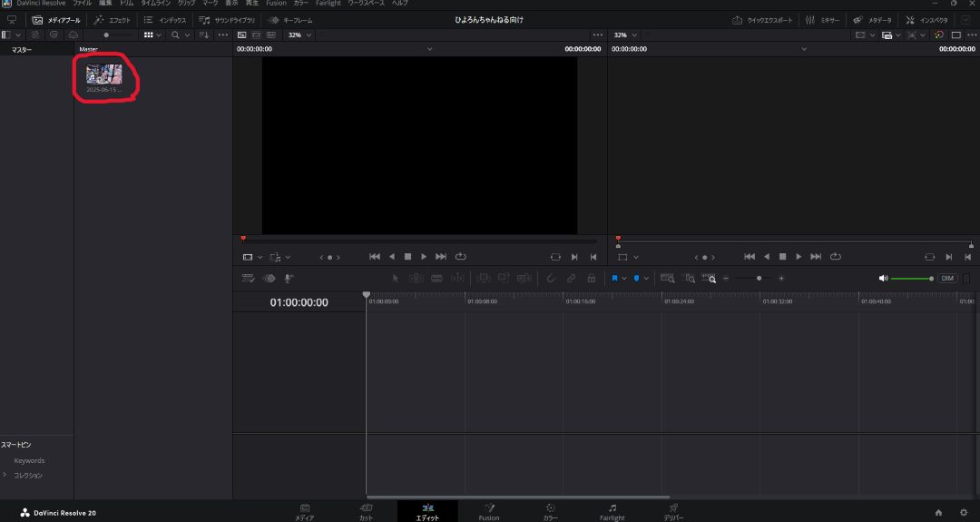Open the ファイル menu
This screenshot has width=980, height=522.
click(82, 4)
